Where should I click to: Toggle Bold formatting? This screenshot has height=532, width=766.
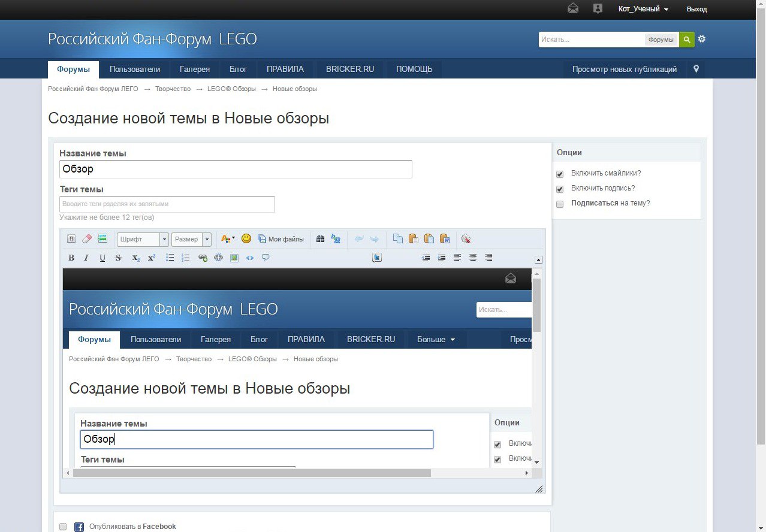coord(71,258)
